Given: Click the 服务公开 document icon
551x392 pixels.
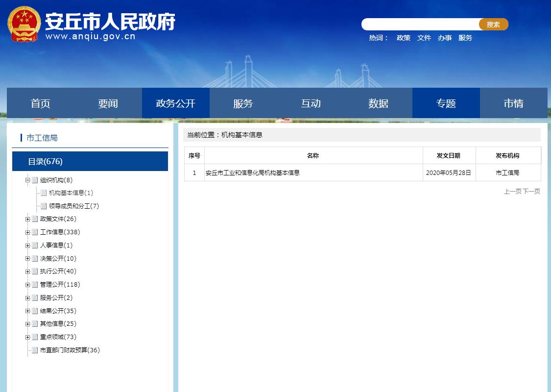Looking at the screenshot, I should (35, 298).
